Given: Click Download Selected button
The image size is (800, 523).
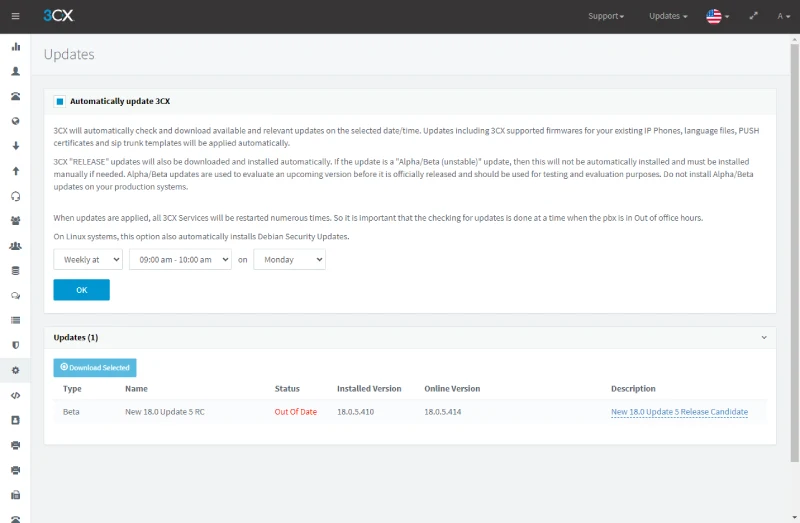Looking at the screenshot, I should 95,367.
